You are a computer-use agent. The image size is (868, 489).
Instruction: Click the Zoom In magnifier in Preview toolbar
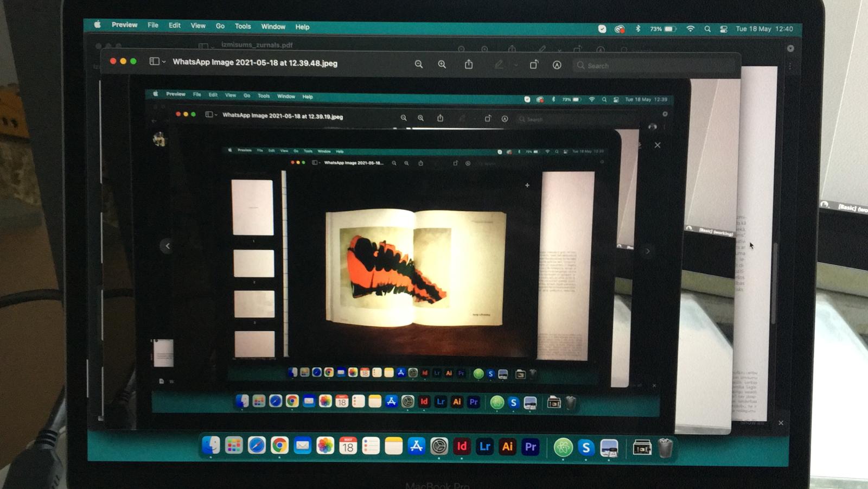442,65
